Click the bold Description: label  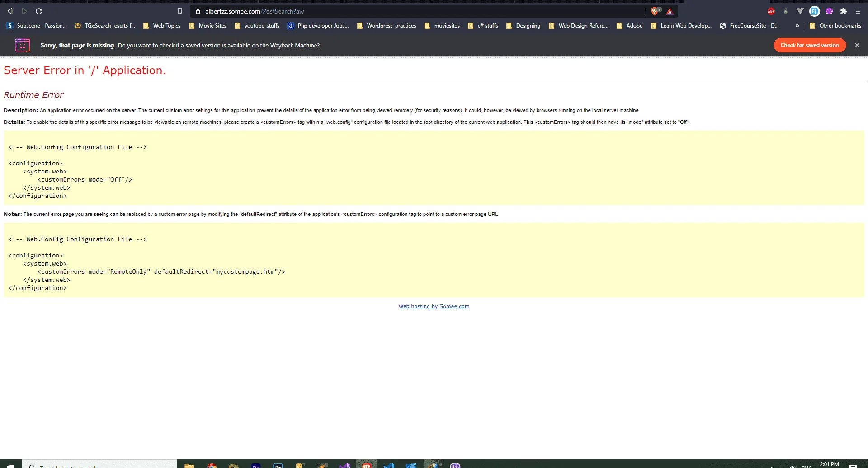tap(21, 110)
